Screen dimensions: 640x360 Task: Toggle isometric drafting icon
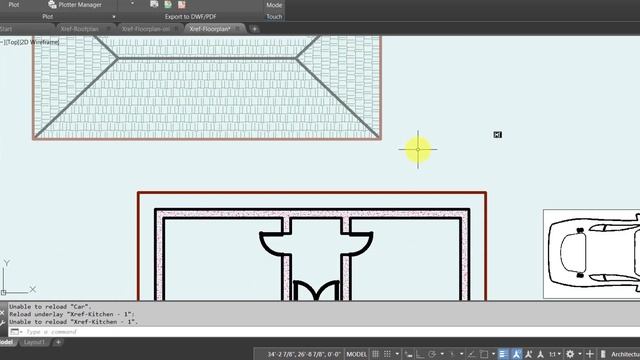point(452,354)
